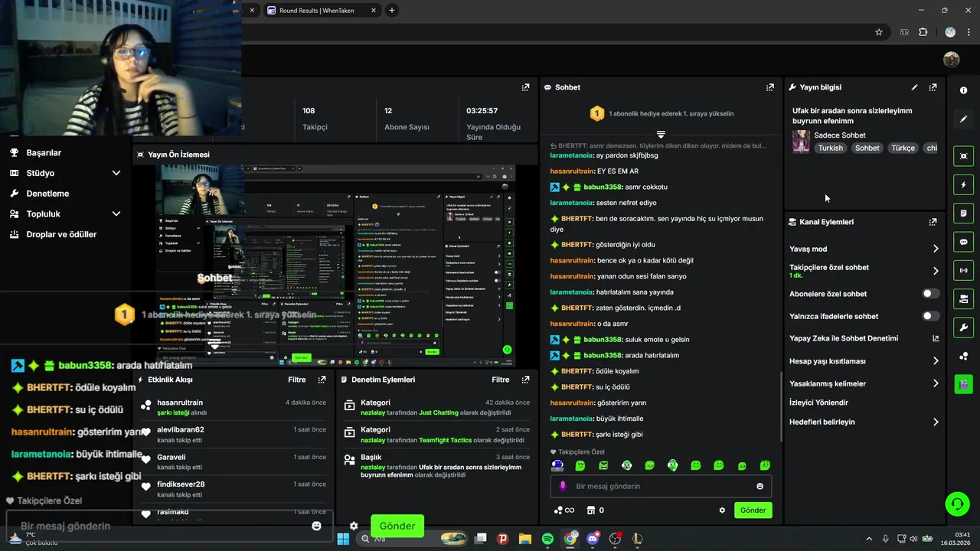Open Sadece Sohbet category link

[840, 135]
